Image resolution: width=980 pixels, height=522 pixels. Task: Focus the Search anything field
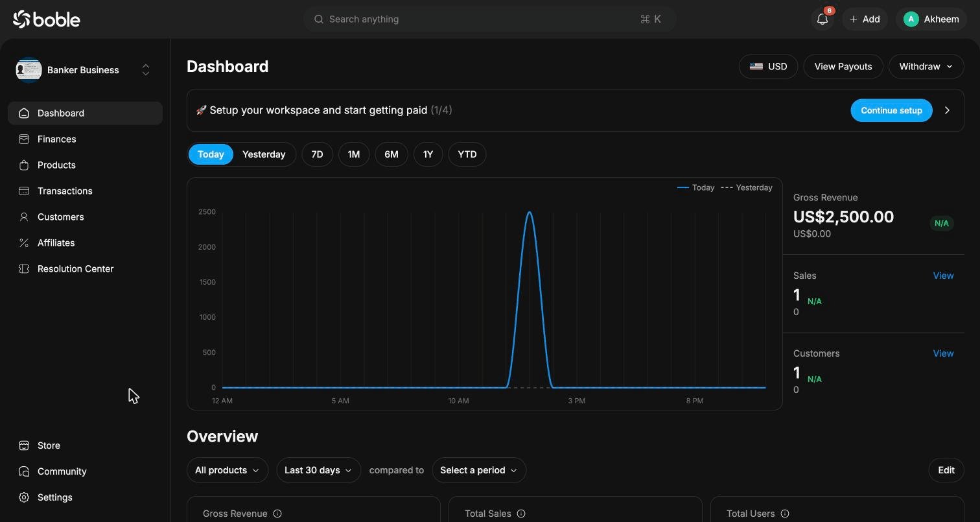pos(490,19)
